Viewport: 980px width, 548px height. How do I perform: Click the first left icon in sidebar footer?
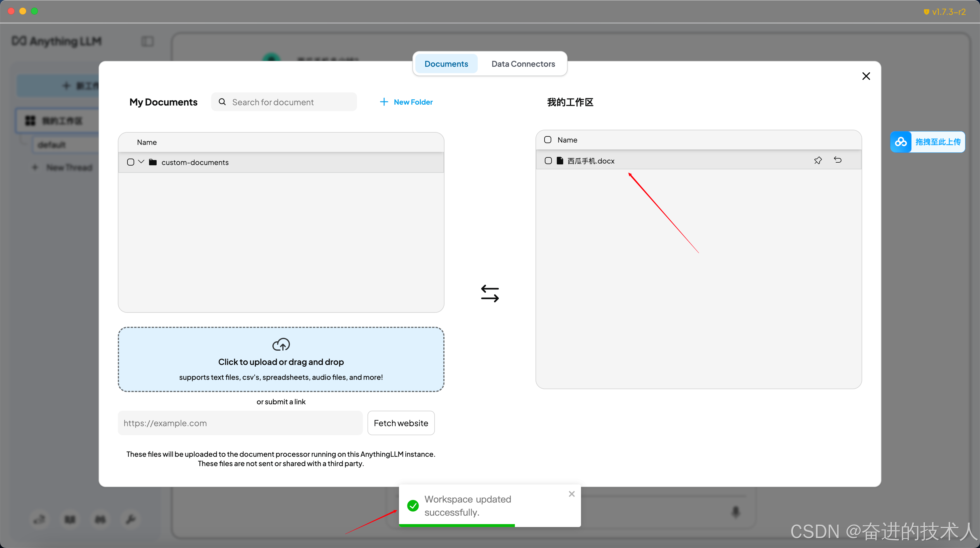tap(39, 519)
